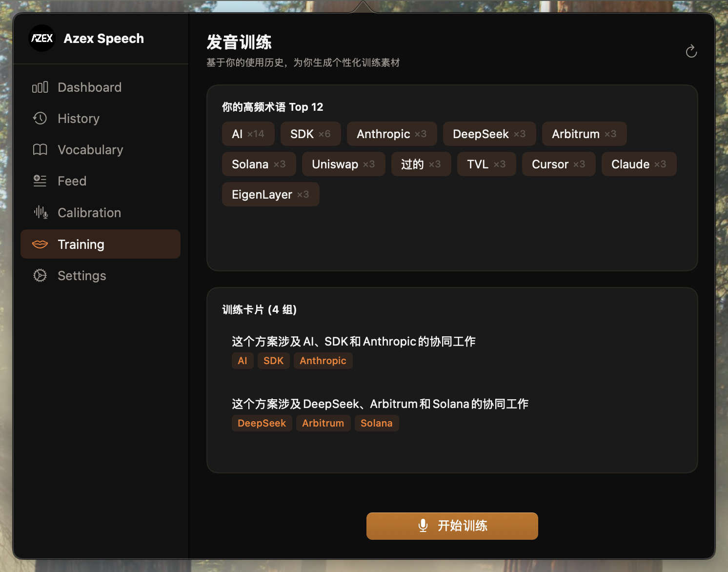
Task: Click the Arbitrum ×3 term chip
Action: click(x=585, y=134)
